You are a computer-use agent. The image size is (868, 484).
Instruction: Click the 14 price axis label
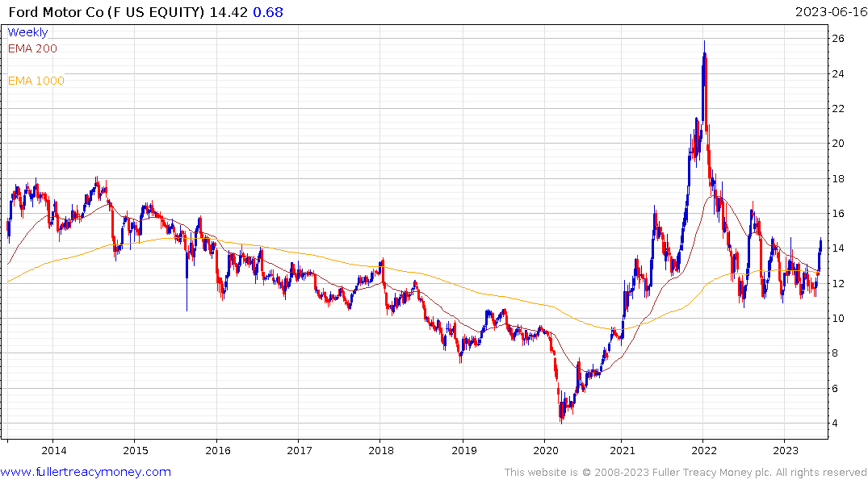[x=838, y=248]
